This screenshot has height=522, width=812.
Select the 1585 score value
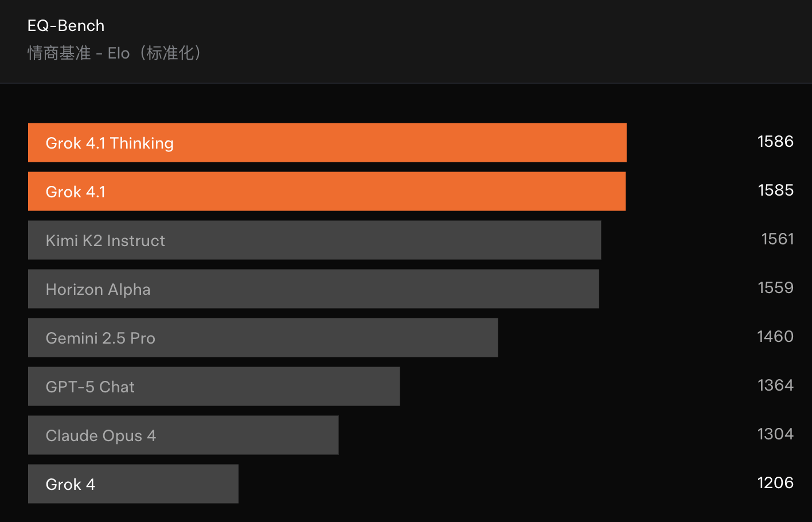click(x=775, y=190)
